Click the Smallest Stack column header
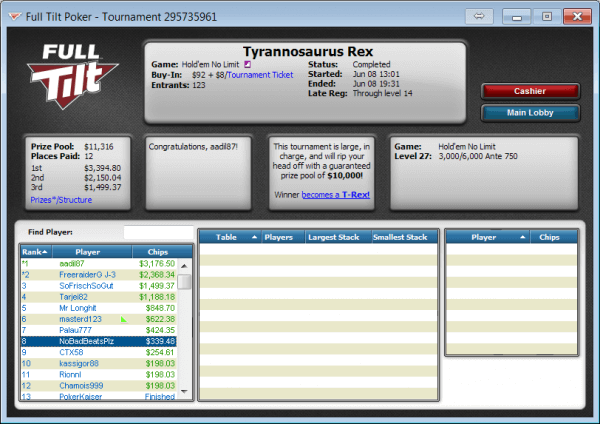Viewport: 600px width, 424px height. [x=403, y=237]
